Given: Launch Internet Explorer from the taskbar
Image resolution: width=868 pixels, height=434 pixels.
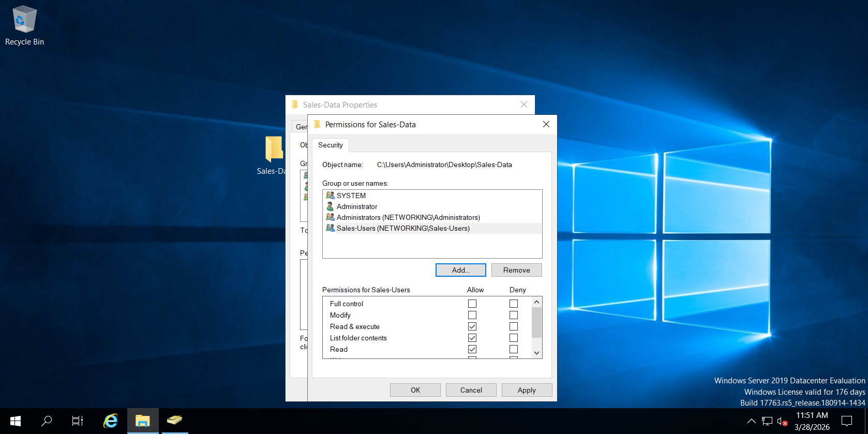Looking at the screenshot, I should [110, 421].
